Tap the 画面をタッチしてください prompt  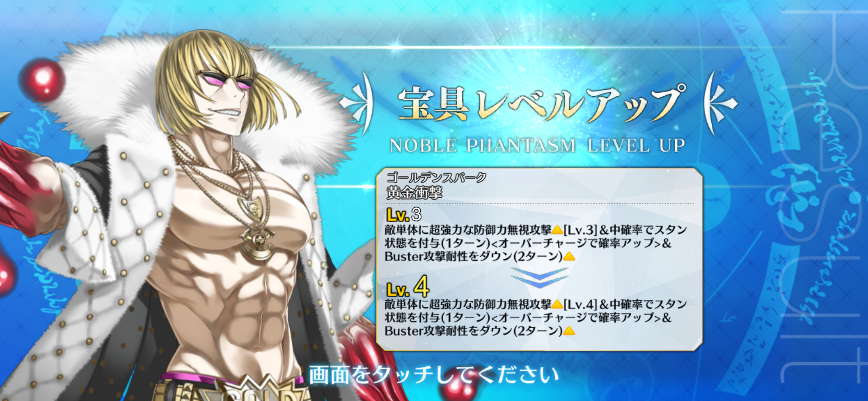coord(434,375)
